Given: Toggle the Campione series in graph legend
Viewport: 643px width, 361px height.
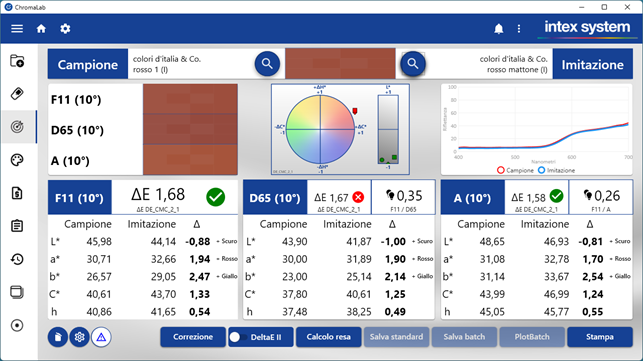Looking at the screenshot, I should (x=515, y=170).
